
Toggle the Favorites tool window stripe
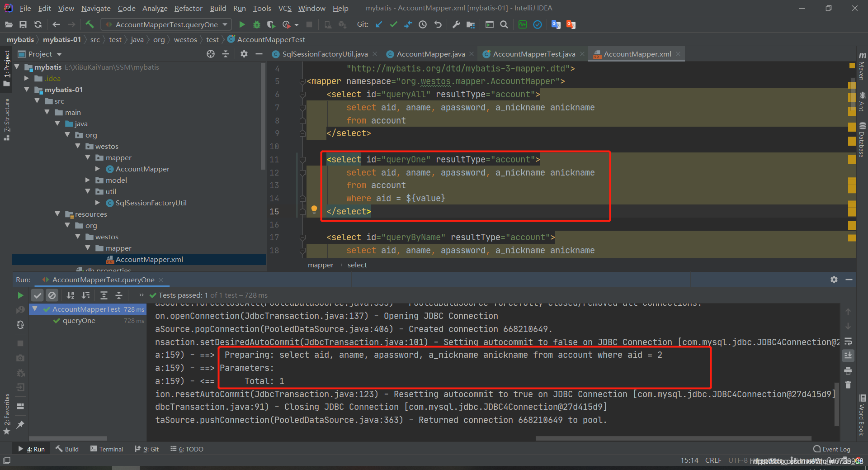point(6,414)
